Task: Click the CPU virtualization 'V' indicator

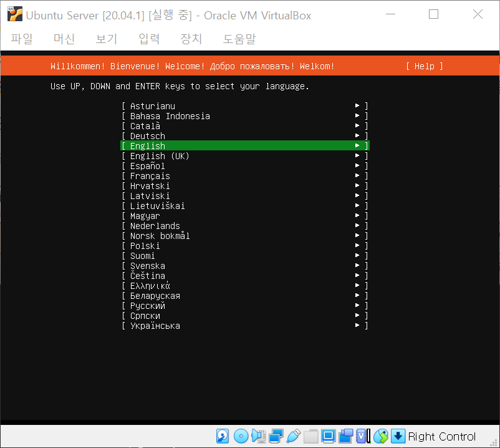Action: (x=363, y=436)
